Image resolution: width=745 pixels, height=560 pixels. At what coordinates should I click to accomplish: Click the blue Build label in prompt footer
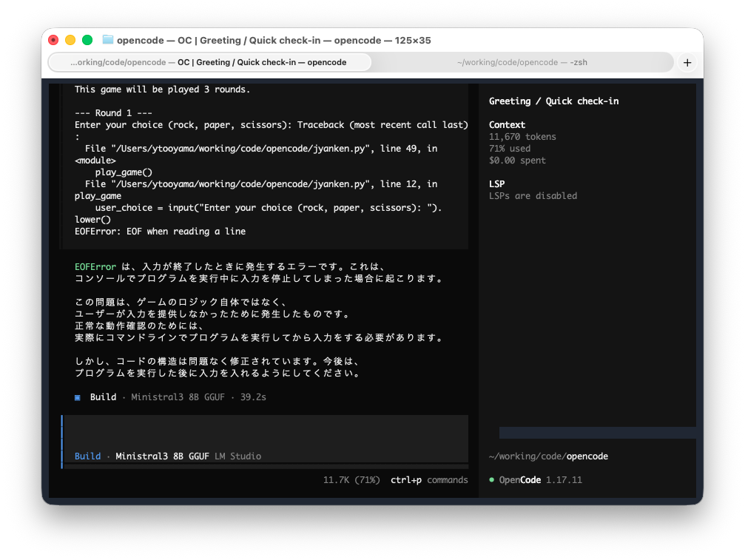point(87,456)
